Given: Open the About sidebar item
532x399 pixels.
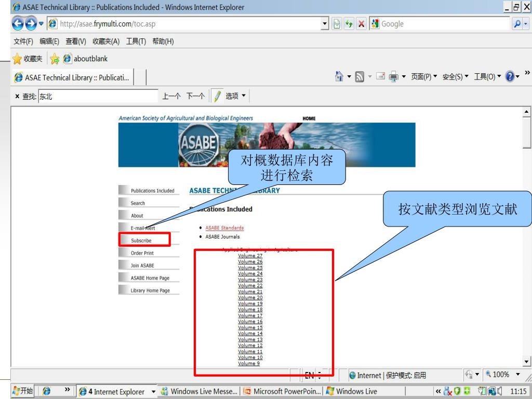Looking at the screenshot, I should [149, 216].
